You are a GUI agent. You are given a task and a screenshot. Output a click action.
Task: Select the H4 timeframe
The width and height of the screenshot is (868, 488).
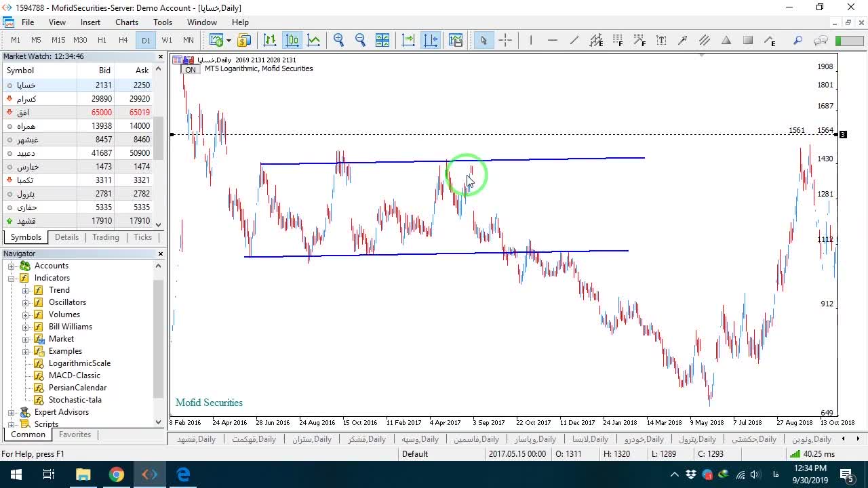tap(123, 40)
